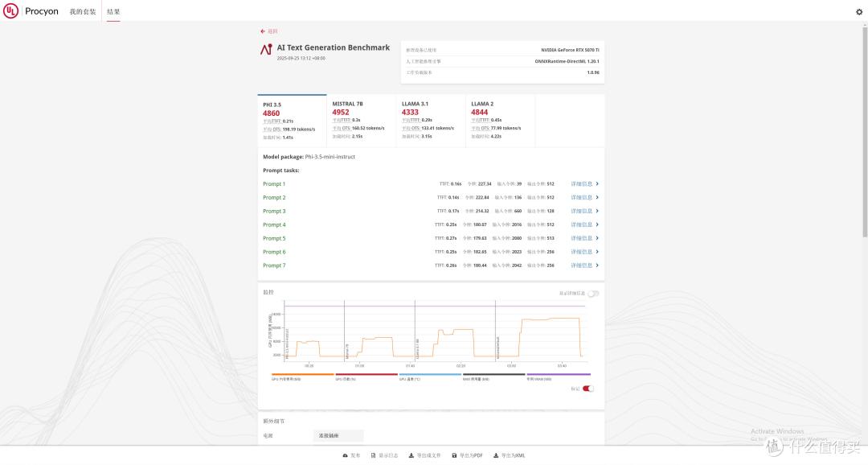Toggle the red GPU load legend swatch
The image size is (868, 465).
tap(366, 375)
